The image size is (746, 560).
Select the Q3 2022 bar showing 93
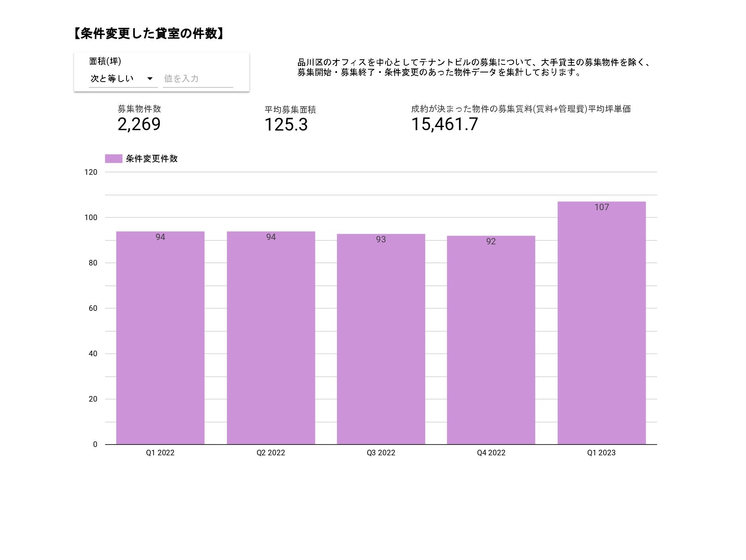click(381, 339)
